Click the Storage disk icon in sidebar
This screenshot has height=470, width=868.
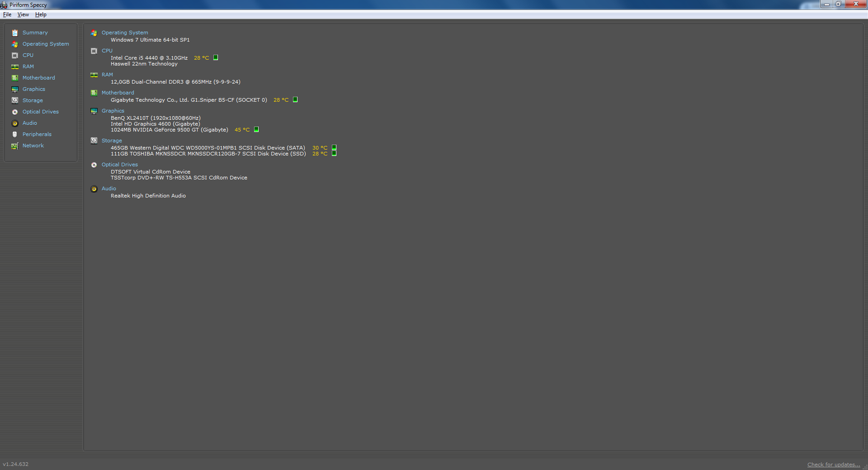(15, 100)
